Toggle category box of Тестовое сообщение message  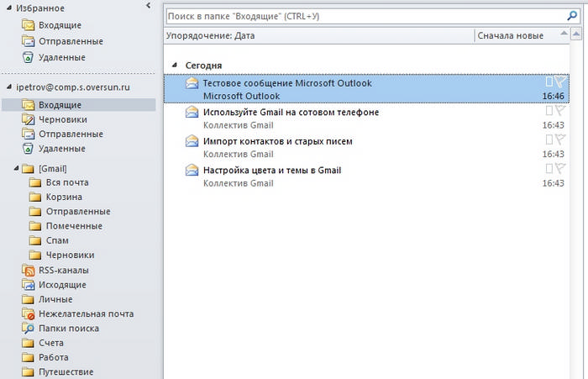click(549, 82)
